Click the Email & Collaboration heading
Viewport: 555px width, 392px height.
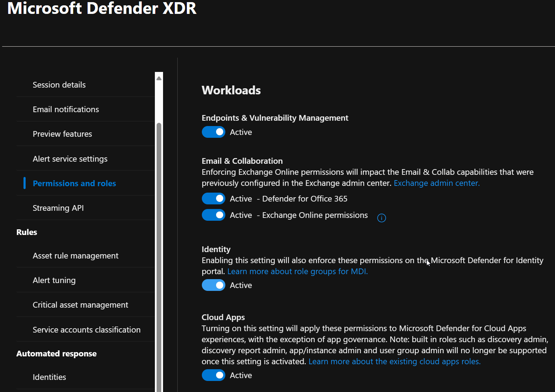(x=242, y=161)
